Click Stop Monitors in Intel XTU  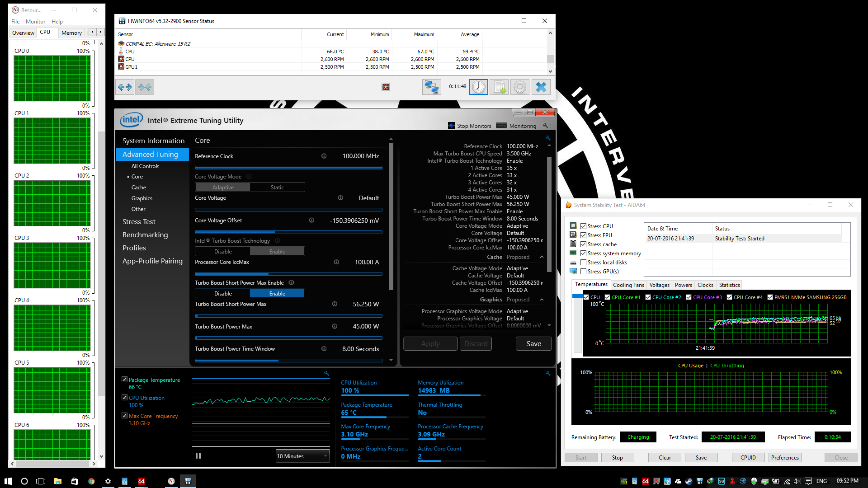point(469,126)
